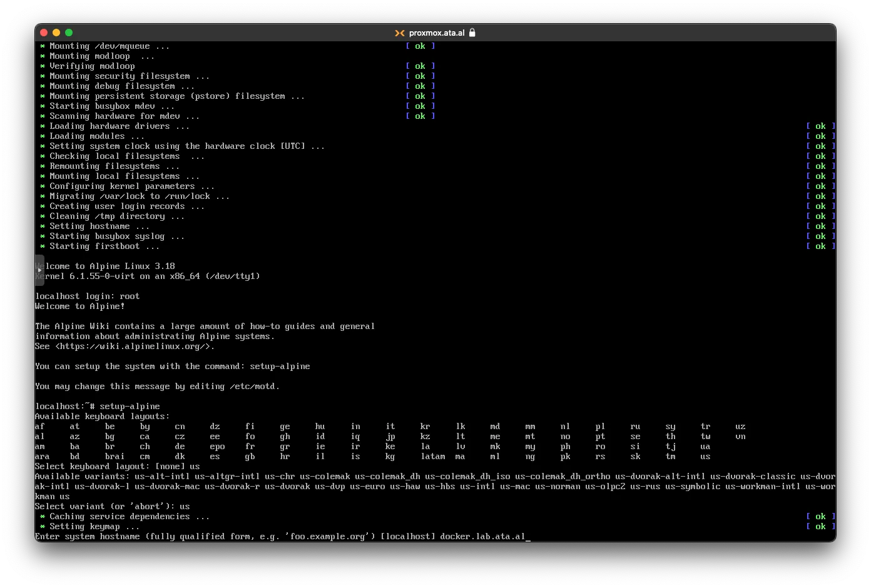Select the window title text proxmox.ata.al
The width and height of the screenshot is (871, 588).
pos(437,33)
